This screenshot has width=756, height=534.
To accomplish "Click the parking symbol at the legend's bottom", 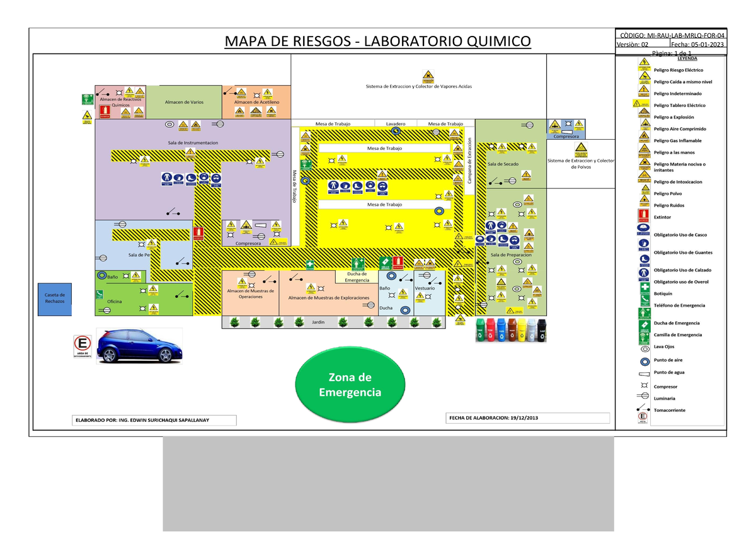I will [643, 419].
